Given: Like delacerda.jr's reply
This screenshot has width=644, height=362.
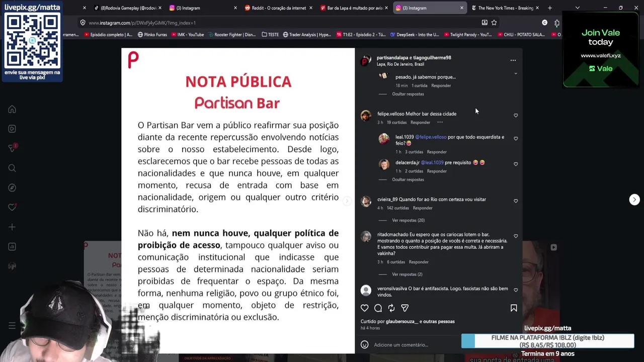Looking at the screenshot, I should coord(516,164).
